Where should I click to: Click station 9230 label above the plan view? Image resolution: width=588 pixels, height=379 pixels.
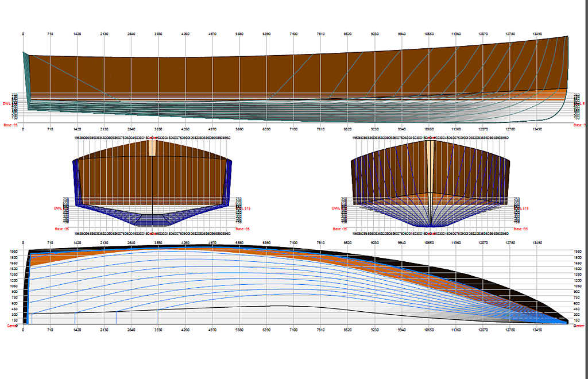coord(374,243)
